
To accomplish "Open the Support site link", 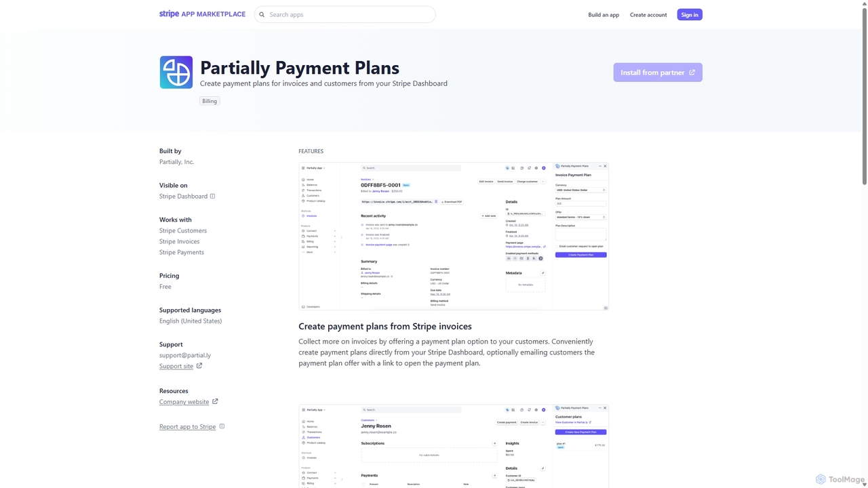I will pyautogui.click(x=176, y=366).
